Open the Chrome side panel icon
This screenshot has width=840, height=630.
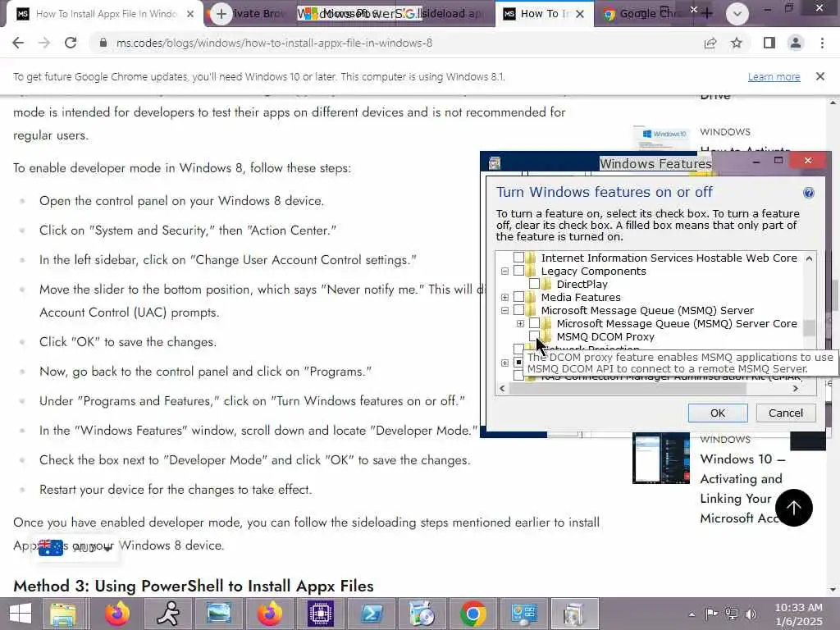[x=769, y=43]
